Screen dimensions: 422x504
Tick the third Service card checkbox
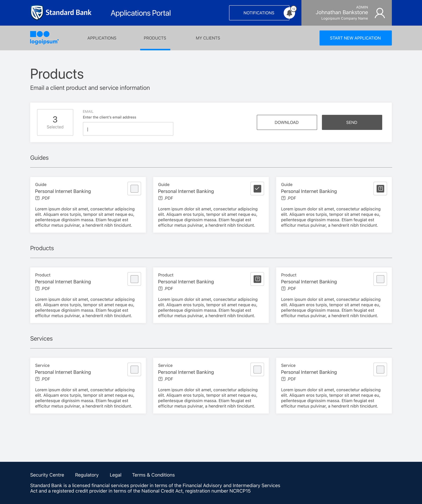tap(380, 369)
